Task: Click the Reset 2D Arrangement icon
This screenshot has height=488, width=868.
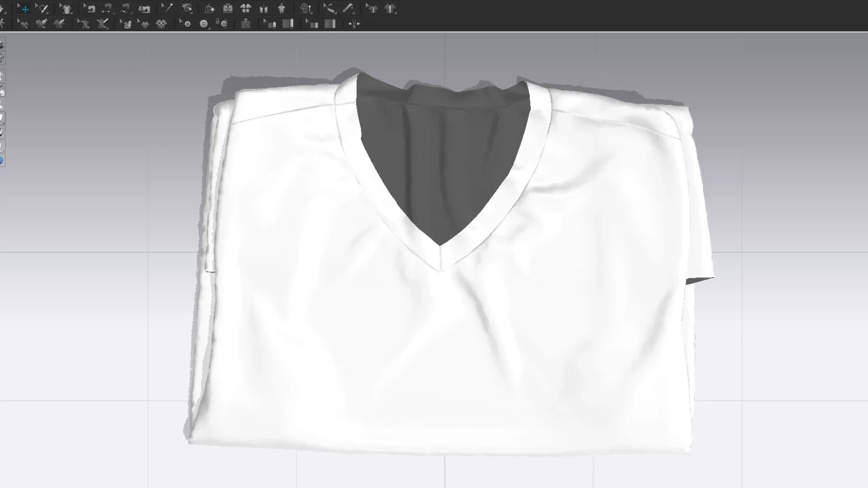Action: pos(245,9)
